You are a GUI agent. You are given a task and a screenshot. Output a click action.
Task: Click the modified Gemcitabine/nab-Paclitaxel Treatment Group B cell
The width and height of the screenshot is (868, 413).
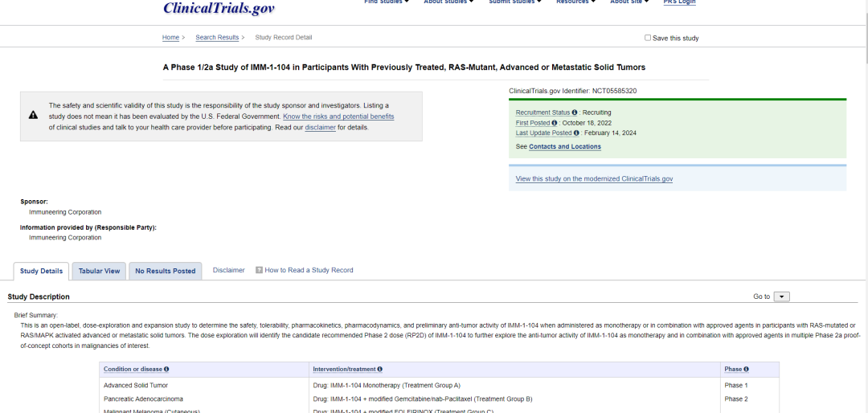point(423,399)
